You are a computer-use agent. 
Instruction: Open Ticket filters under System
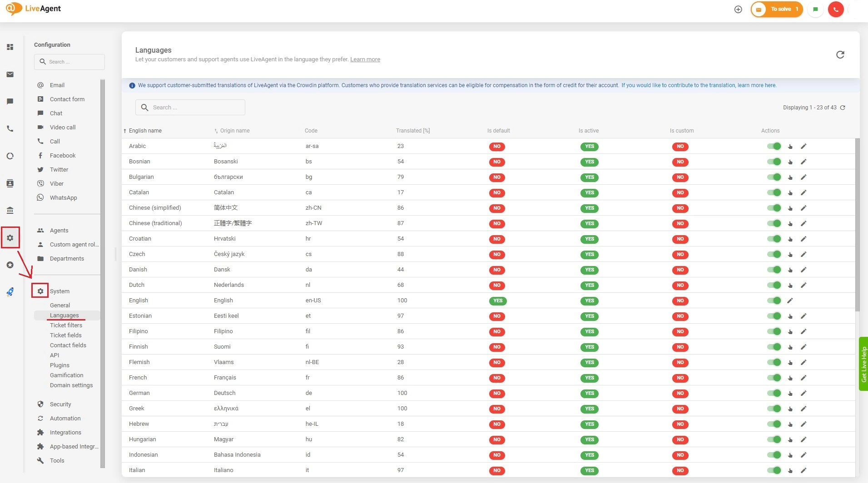66,325
